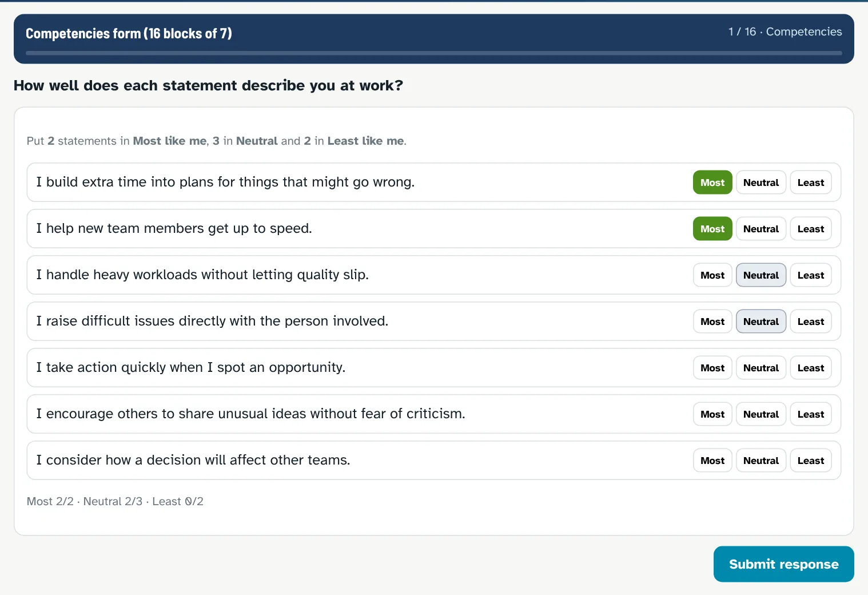Select Most for 'raise difficult issues directly'
Viewport: 868px width, 595px height.
pyautogui.click(x=712, y=322)
